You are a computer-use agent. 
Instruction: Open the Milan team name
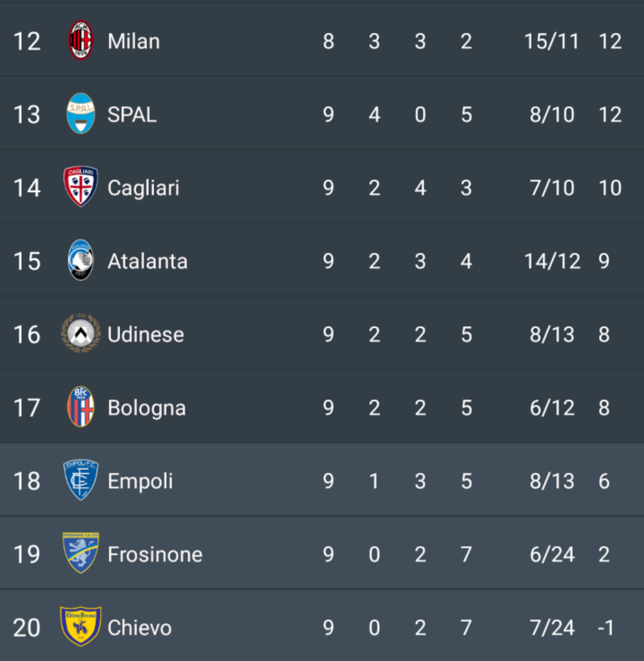(134, 41)
